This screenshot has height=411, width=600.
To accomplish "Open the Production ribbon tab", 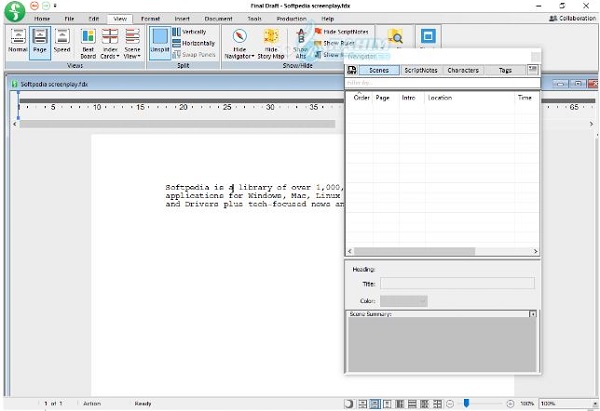I will click(292, 19).
